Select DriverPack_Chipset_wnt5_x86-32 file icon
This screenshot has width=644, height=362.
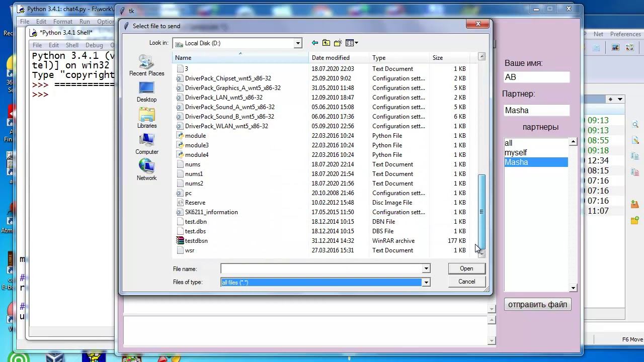point(180,78)
